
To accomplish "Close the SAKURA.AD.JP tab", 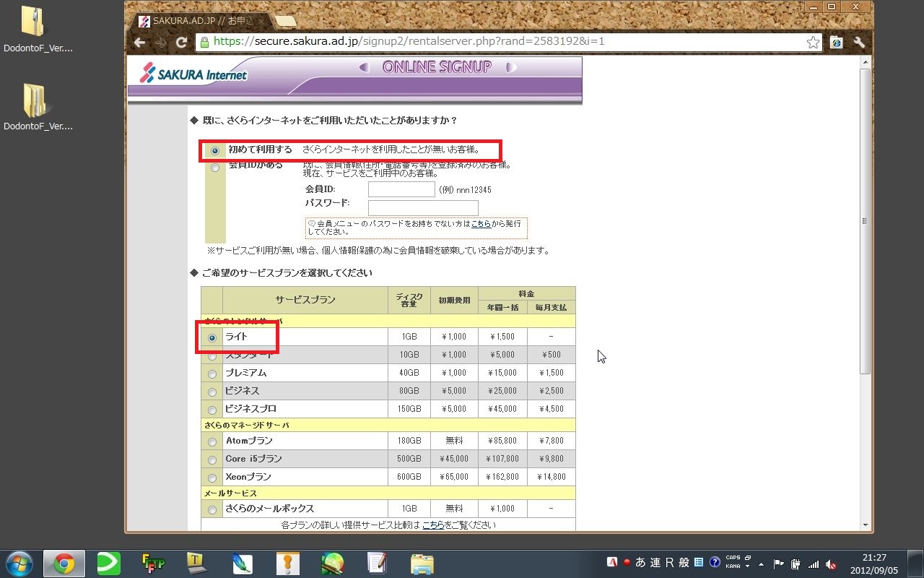I will coord(260,22).
